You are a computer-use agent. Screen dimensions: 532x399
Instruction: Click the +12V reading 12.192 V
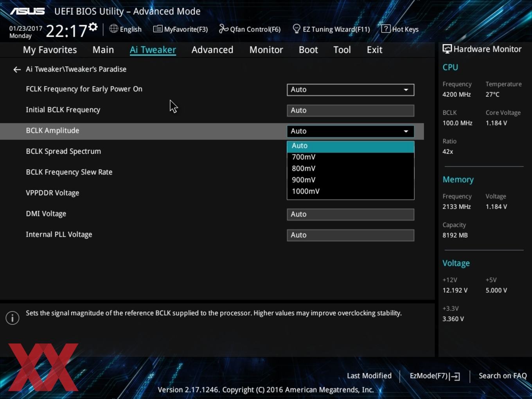[x=455, y=290]
